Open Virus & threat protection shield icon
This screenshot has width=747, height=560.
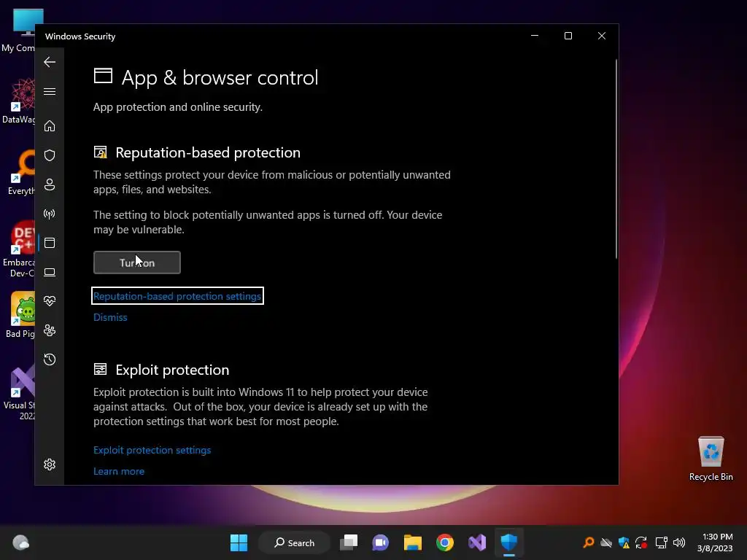click(50, 155)
